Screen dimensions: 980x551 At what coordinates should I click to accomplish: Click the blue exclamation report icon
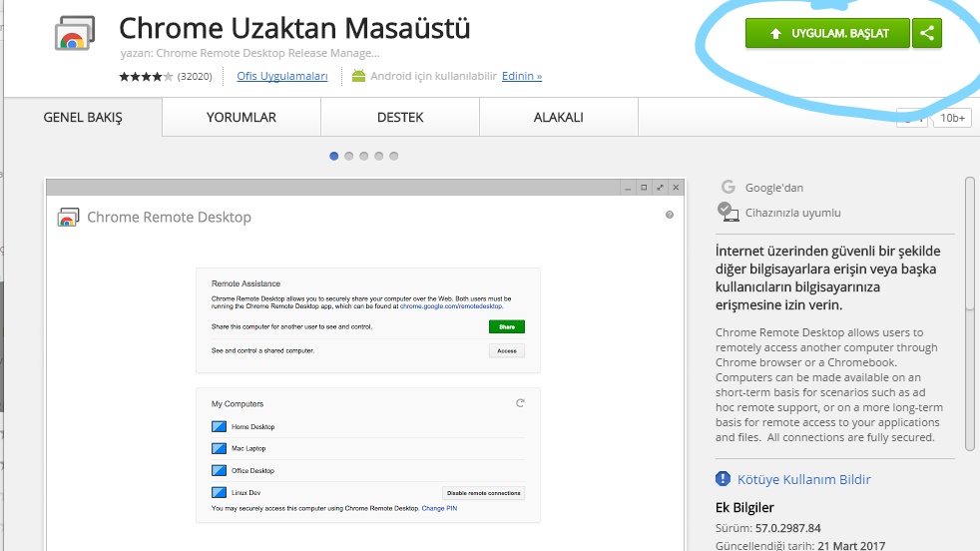pos(723,479)
